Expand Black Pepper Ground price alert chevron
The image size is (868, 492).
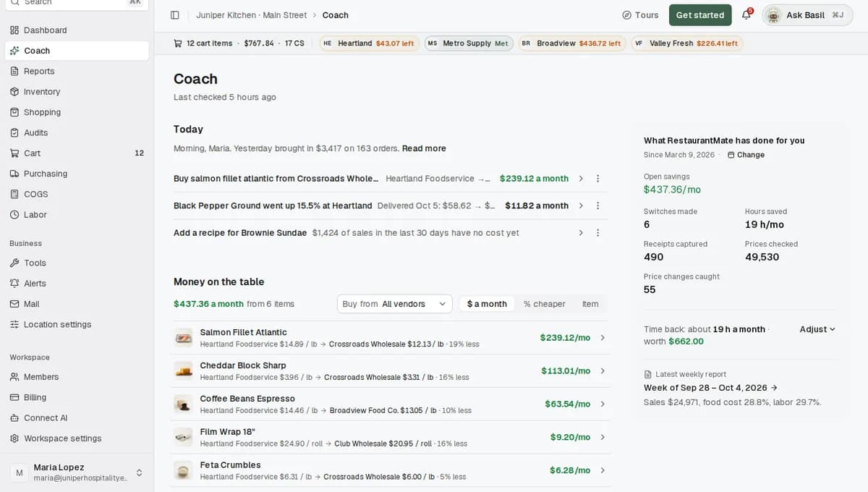581,205
